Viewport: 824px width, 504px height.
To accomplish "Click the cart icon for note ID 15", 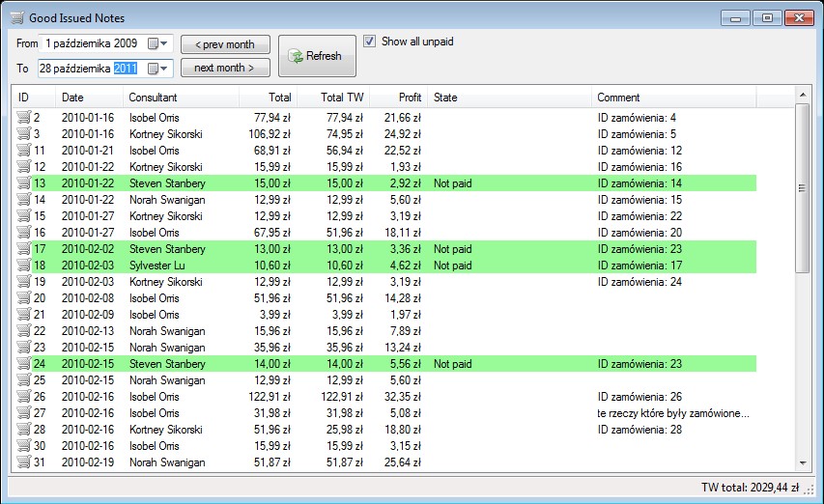I will click(x=24, y=215).
